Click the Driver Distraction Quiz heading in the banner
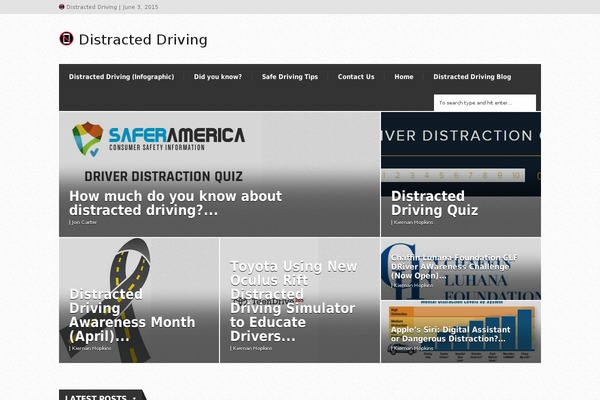Viewport: 600px width, 400px height. click(163, 176)
